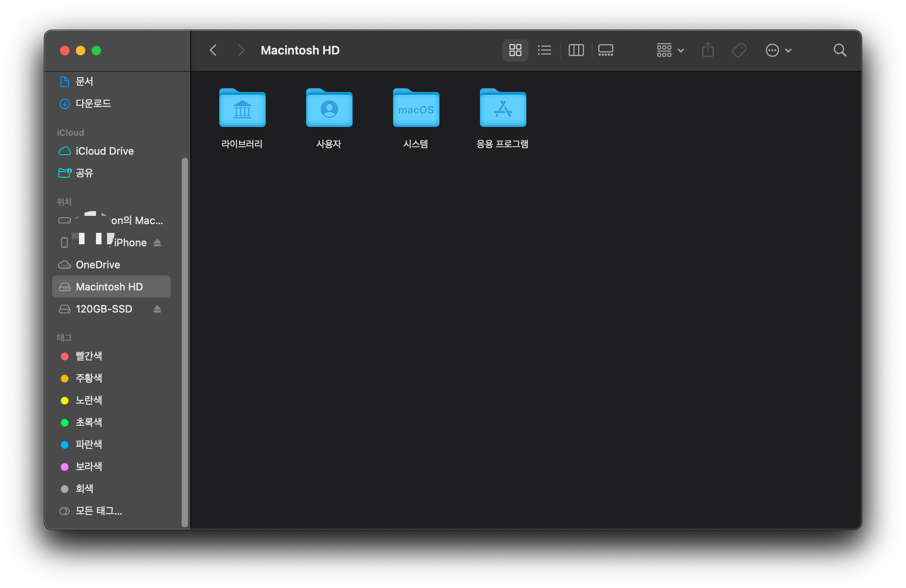Click the iCloud section header

pyautogui.click(x=70, y=133)
